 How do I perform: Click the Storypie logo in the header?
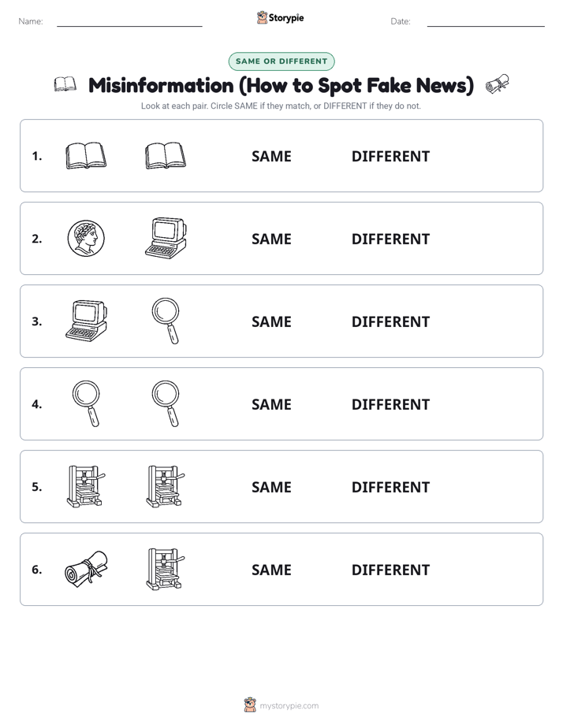click(x=281, y=17)
